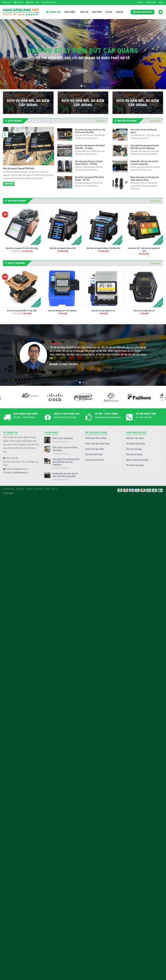Click the top bar phone number 0999.999.999
The image size is (166, 980).
pyautogui.click(x=49, y=2)
